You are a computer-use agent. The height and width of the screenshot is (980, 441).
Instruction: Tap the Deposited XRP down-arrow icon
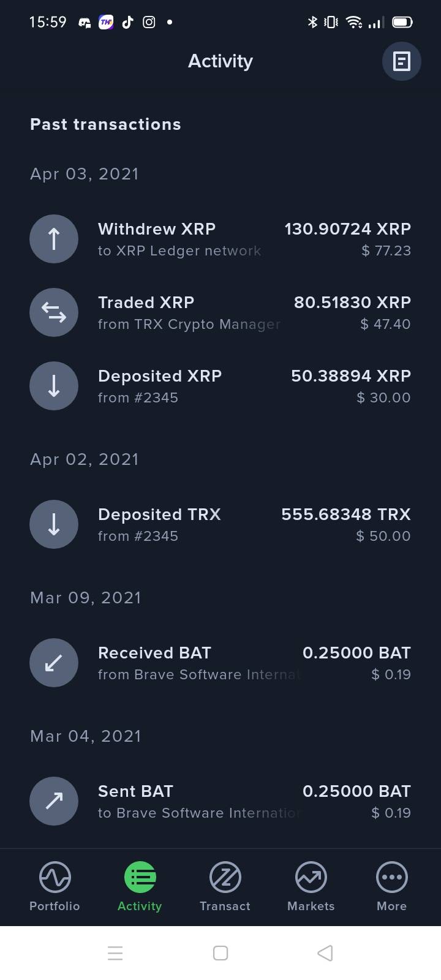(54, 386)
